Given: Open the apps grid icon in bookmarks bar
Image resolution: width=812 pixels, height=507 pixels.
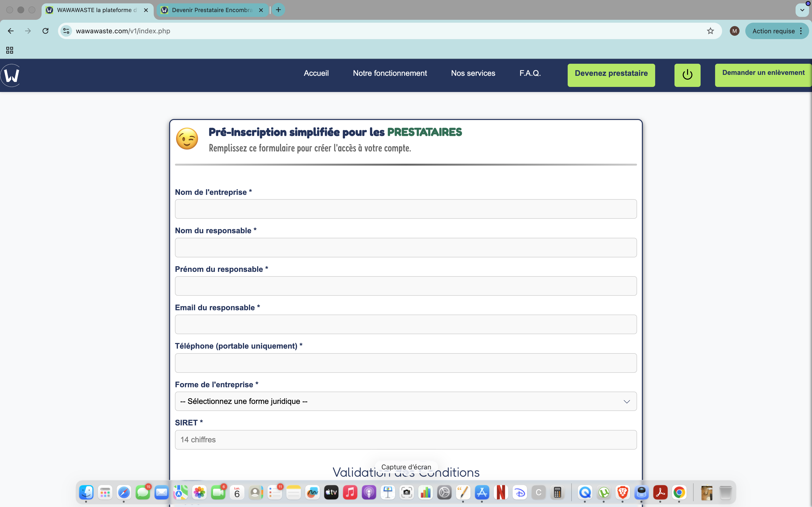Looking at the screenshot, I should (9, 50).
